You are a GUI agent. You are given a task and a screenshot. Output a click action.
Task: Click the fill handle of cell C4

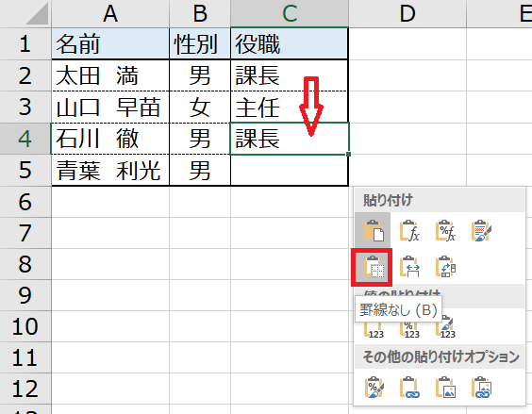click(x=348, y=154)
